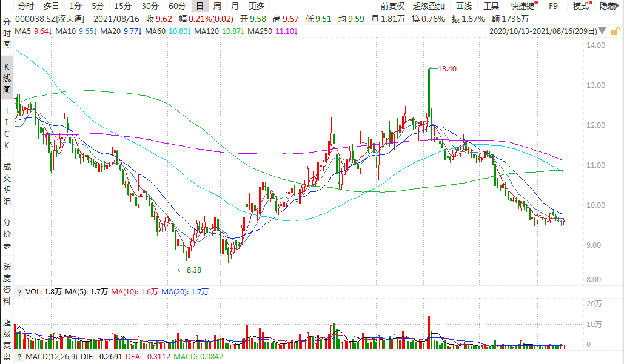Click the 均 9.59 average price
624x364 pixels.
coord(351,19)
